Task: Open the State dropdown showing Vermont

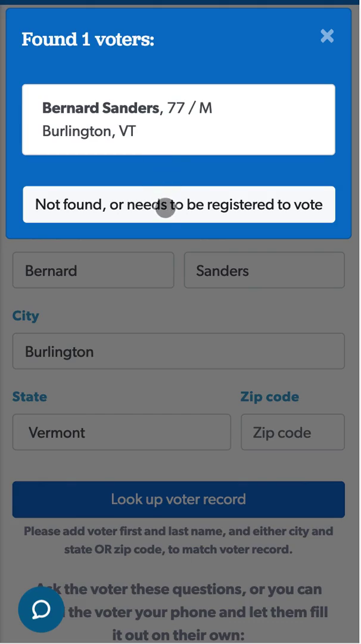Action: point(122,432)
